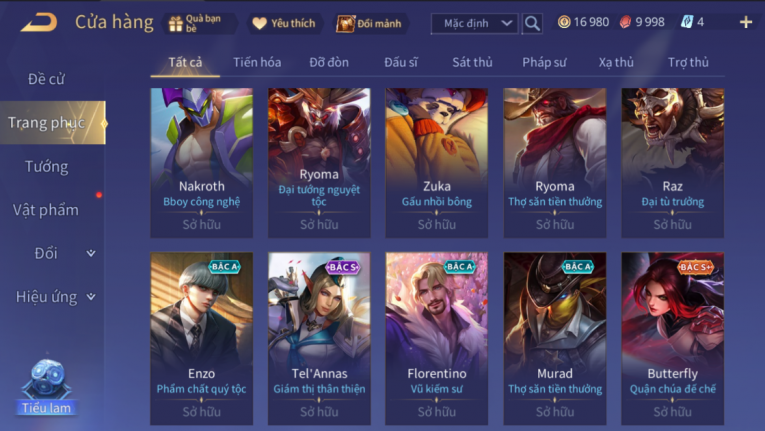Click the magnifying glass search icon
765x431 pixels.
pyautogui.click(x=532, y=23)
